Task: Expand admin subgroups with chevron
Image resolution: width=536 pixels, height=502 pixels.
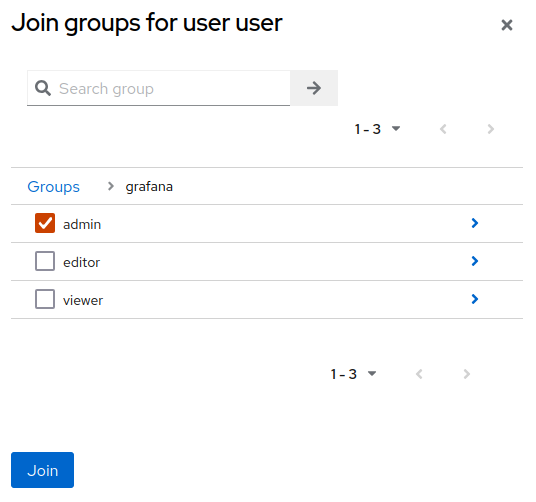Action: [474, 223]
